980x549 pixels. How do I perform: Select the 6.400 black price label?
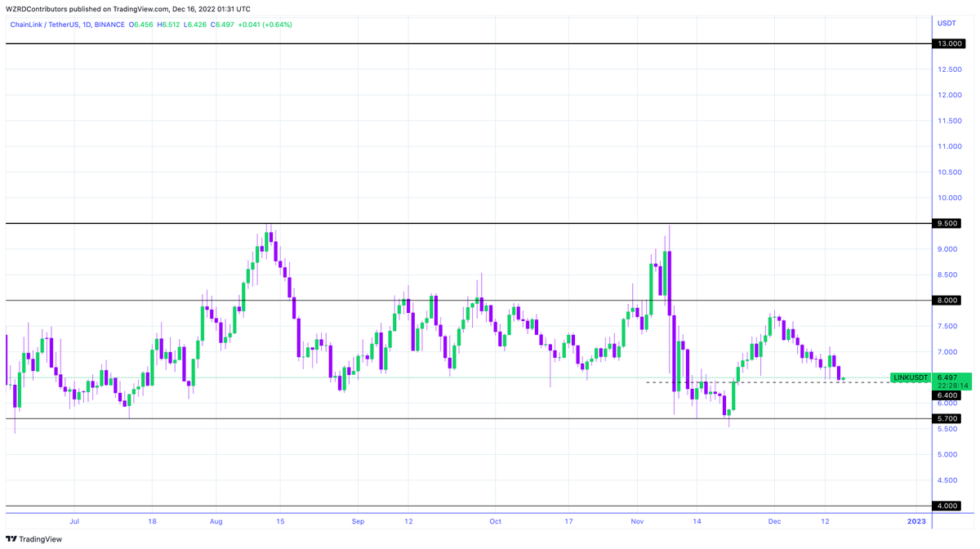pos(947,395)
